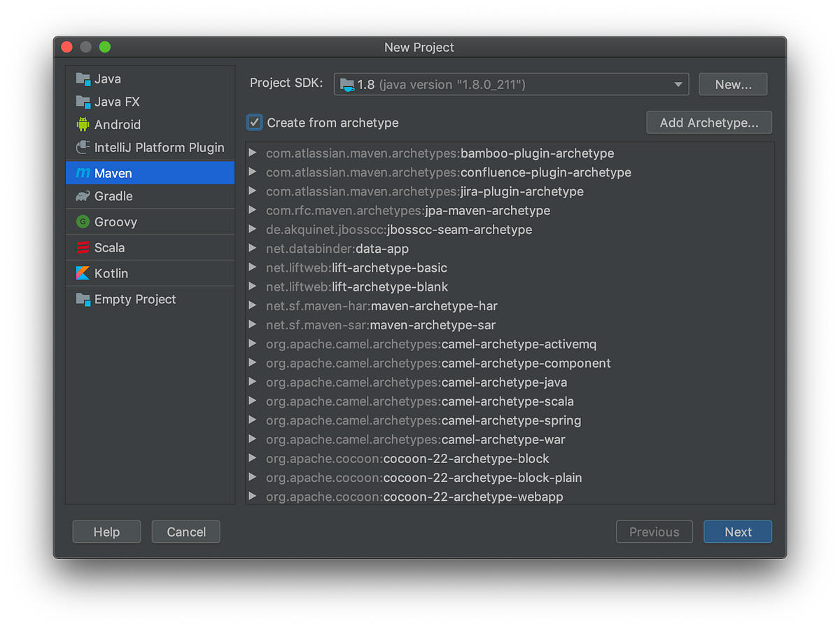The height and width of the screenshot is (629, 840).
Task: Select the Scala sidebar icon
Action: [x=83, y=247]
